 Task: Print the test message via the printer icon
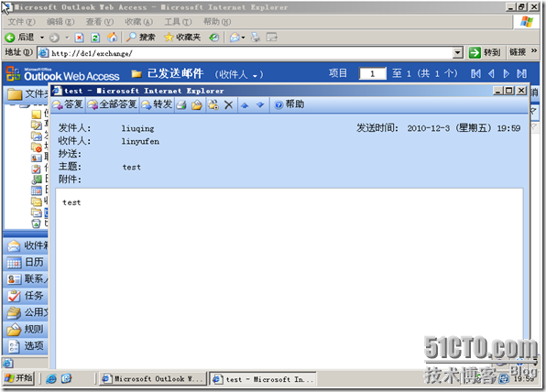181,104
